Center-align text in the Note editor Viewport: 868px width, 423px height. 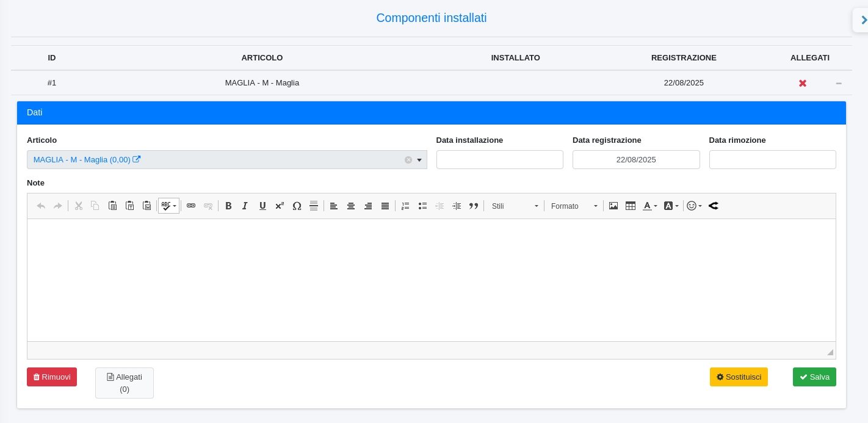click(351, 206)
